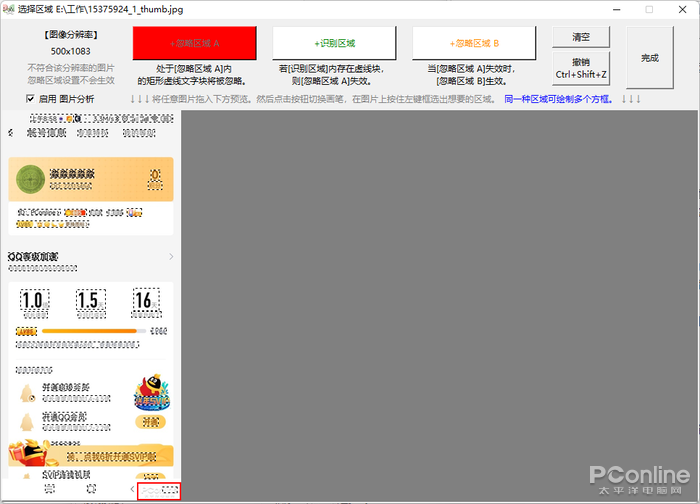Click the red marked rectangle at preview bottom
This screenshot has width=700, height=504.
click(x=159, y=490)
